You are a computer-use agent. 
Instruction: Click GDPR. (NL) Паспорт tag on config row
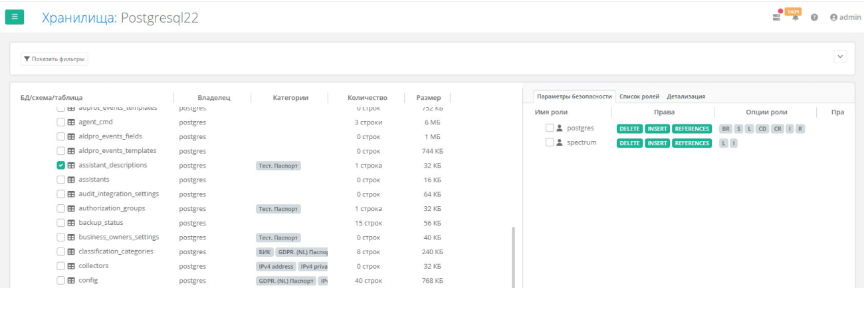click(x=286, y=281)
